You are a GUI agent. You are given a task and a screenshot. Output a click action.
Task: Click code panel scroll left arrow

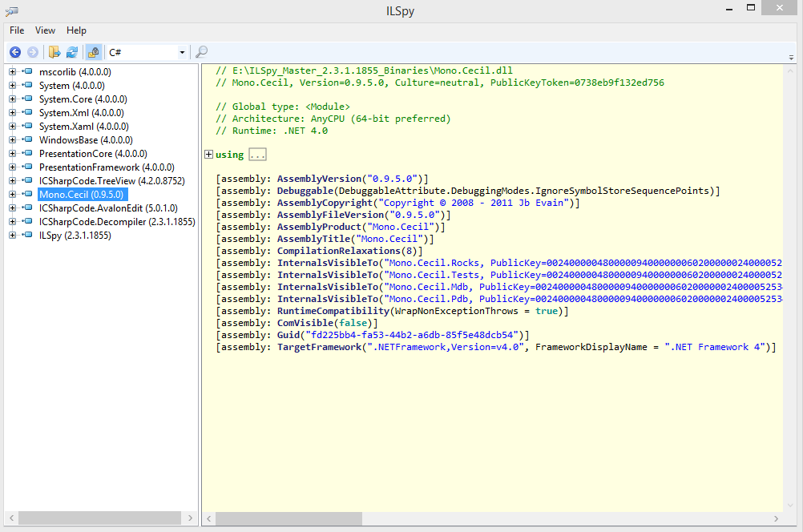[208, 518]
